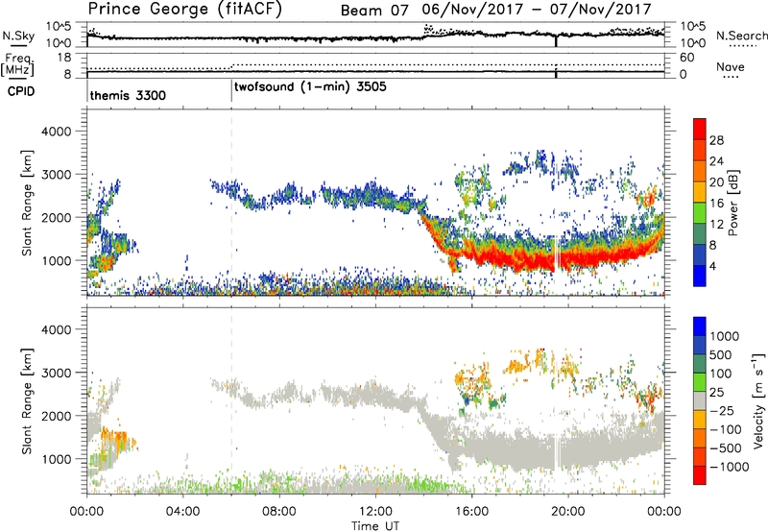Viewport: 768px width, 532px height.
Task: Click the '60' tick on the Nave right axis
Action: (686, 58)
